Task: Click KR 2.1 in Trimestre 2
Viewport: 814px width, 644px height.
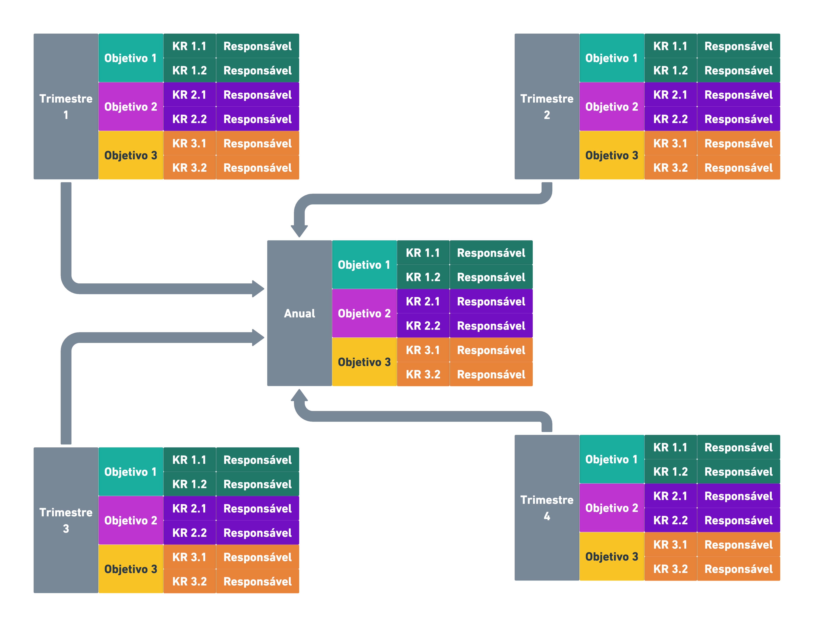Action: click(x=671, y=94)
